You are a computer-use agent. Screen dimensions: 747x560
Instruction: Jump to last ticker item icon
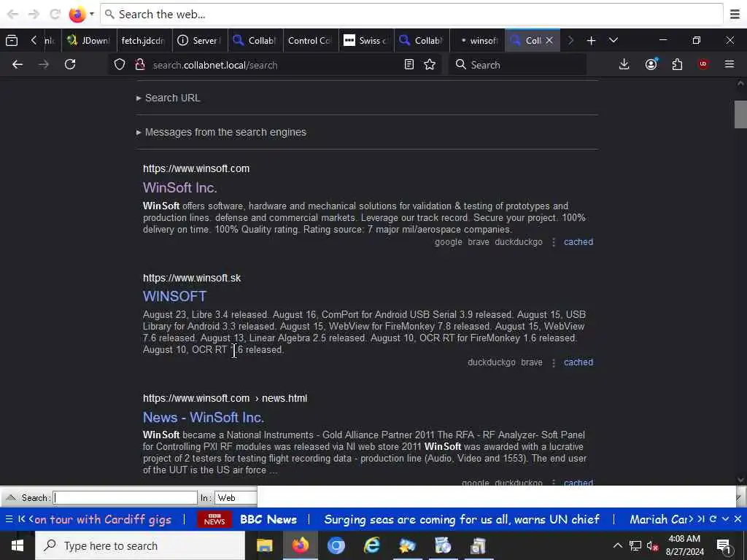pyautogui.click(x=701, y=519)
